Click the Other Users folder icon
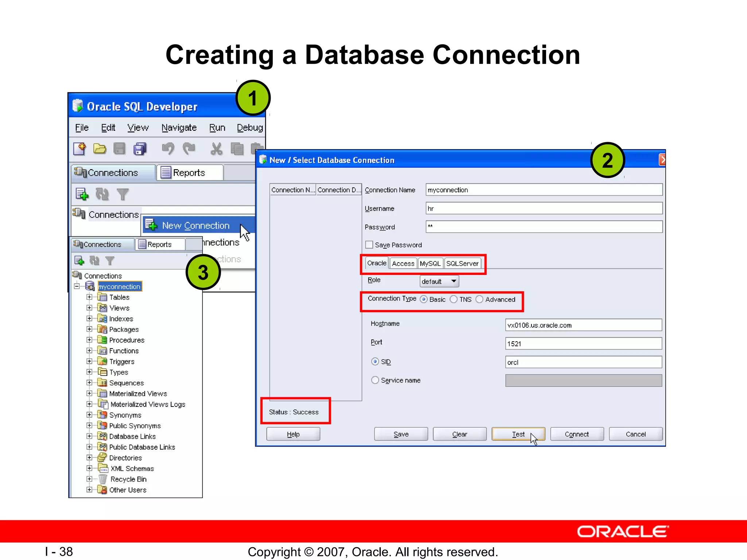The height and width of the screenshot is (560, 747). [103, 490]
